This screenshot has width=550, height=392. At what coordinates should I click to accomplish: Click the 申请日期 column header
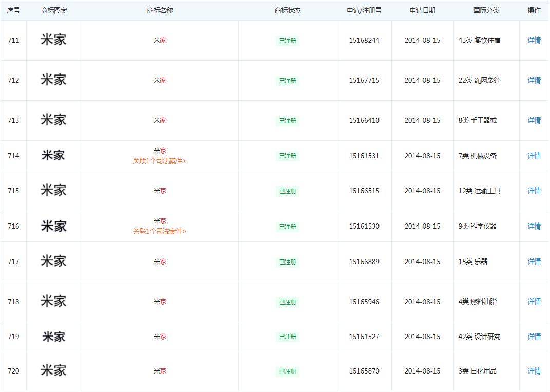click(x=422, y=10)
